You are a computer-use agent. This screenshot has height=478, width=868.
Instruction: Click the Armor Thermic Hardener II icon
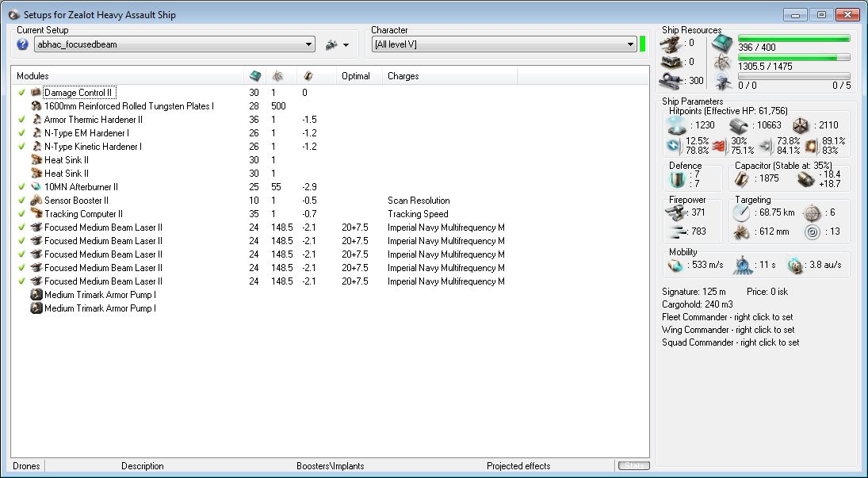pyautogui.click(x=36, y=120)
